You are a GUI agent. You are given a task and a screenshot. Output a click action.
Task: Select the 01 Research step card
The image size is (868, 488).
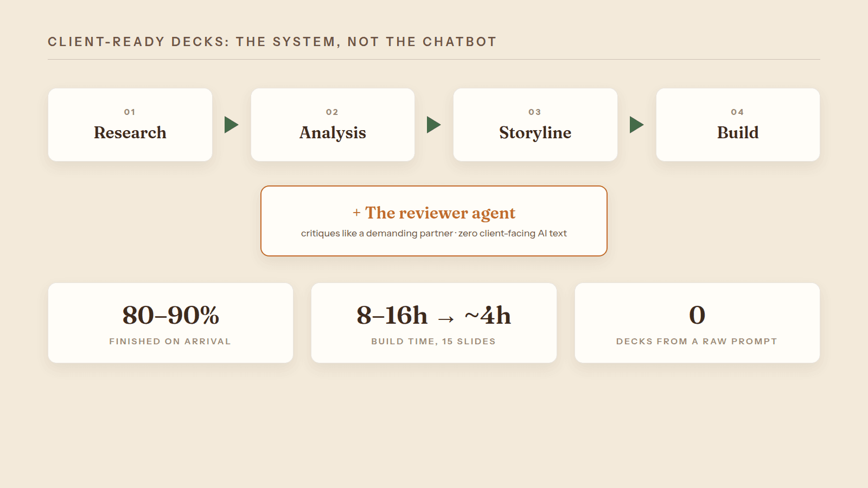click(130, 125)
